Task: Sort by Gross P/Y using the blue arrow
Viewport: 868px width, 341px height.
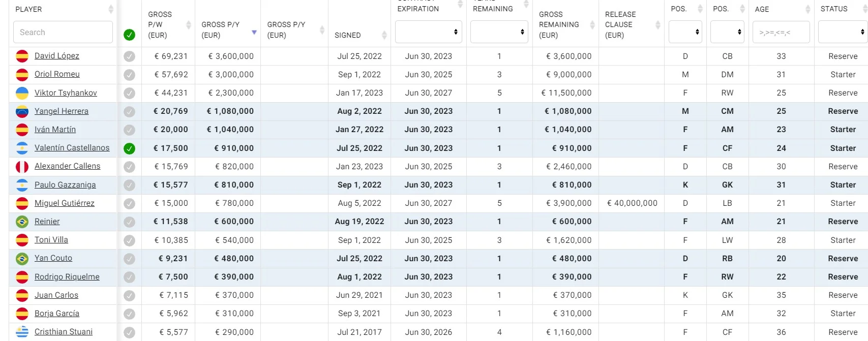Action: tap(254, 33)
